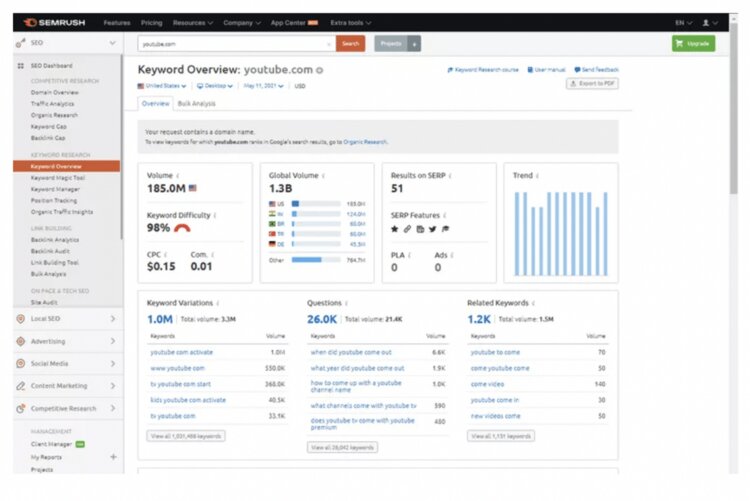
Task: Open Keyword Manager in sidebar
Action: (x=55, y=189)
